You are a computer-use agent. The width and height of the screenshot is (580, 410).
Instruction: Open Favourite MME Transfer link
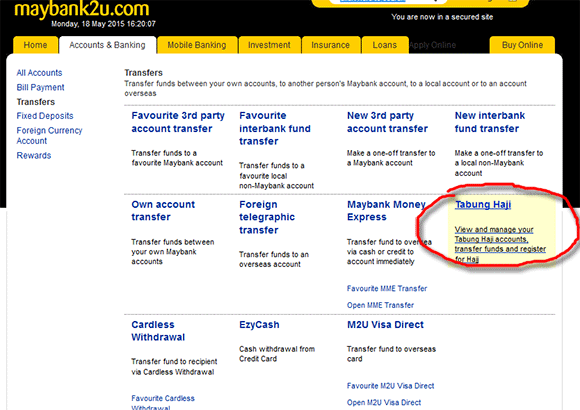[387, 289]
